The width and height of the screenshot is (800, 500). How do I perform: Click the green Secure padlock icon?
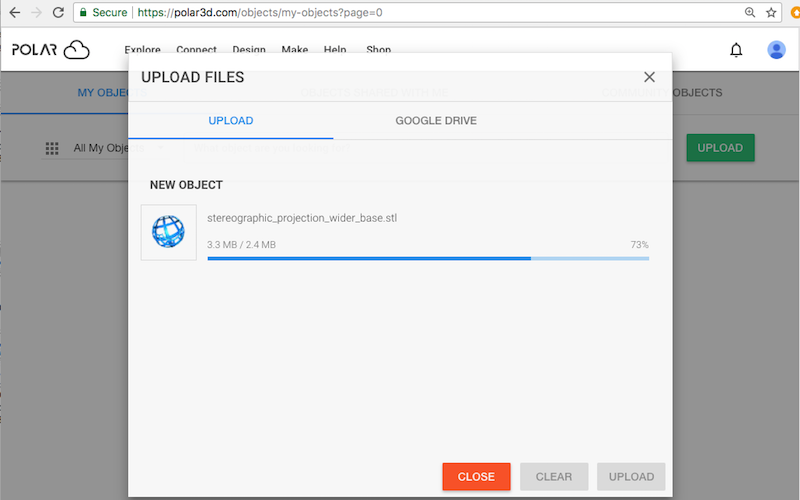coord(83,13)
